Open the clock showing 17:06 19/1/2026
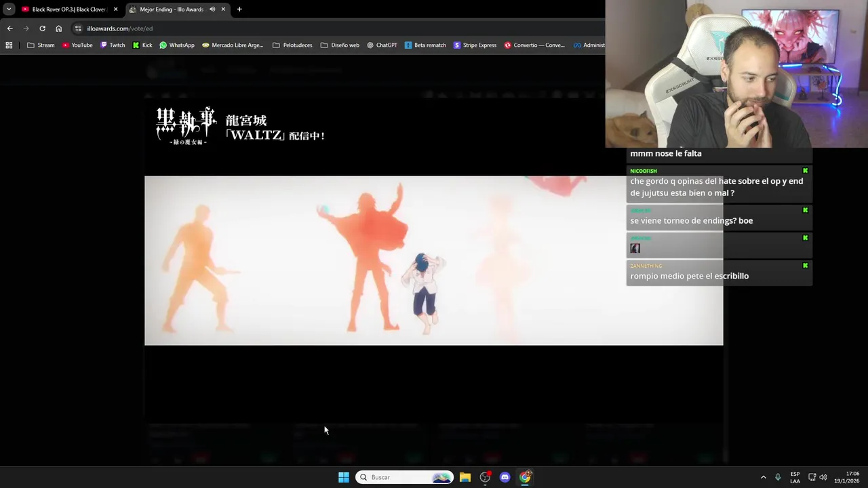The width and height of the screenshot is (868, 488). (847, 477)
